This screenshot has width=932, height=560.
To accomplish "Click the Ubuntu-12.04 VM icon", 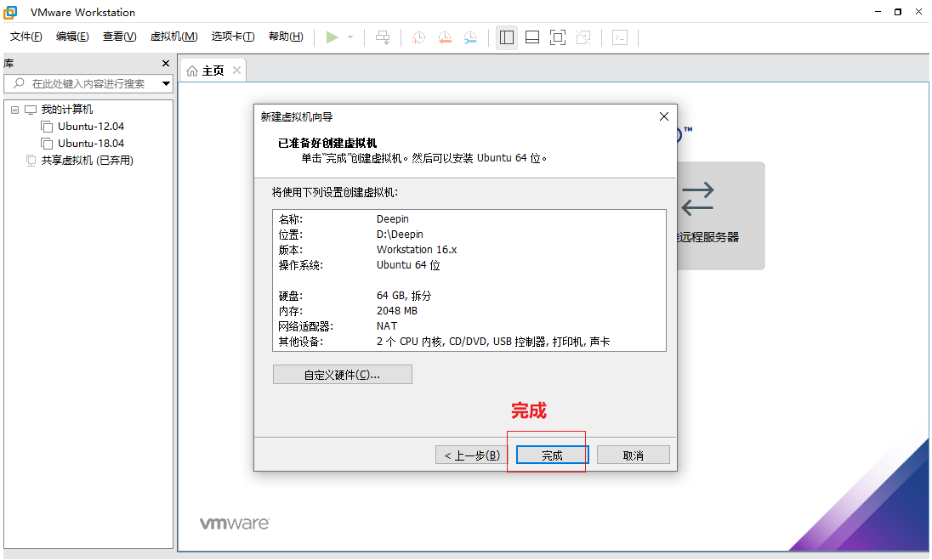I will (x=47, y=127).
